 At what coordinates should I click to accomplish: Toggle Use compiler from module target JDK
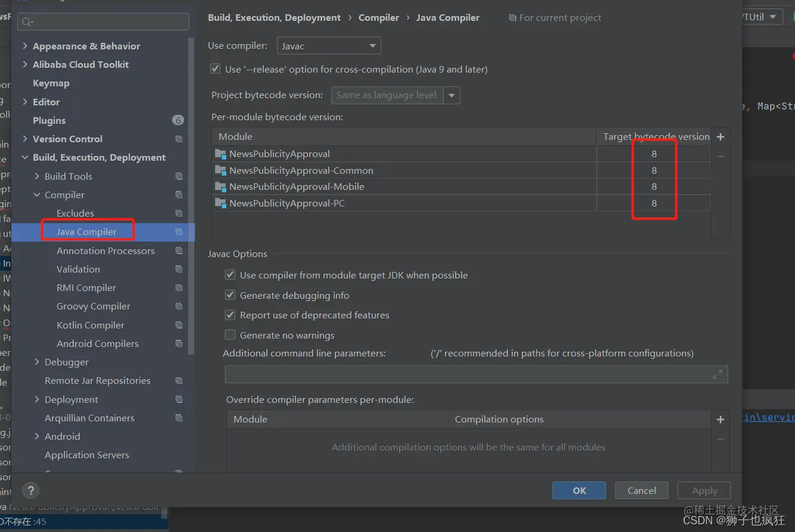click(230, 275)
